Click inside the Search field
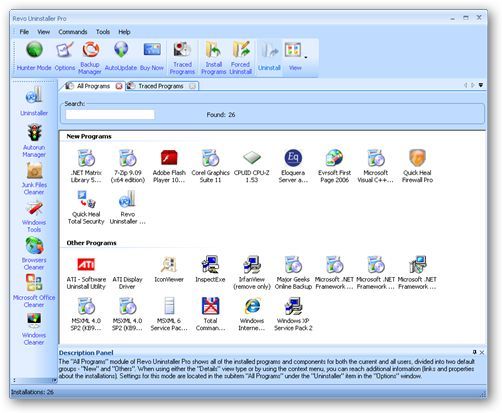 (x=110, y=114)
